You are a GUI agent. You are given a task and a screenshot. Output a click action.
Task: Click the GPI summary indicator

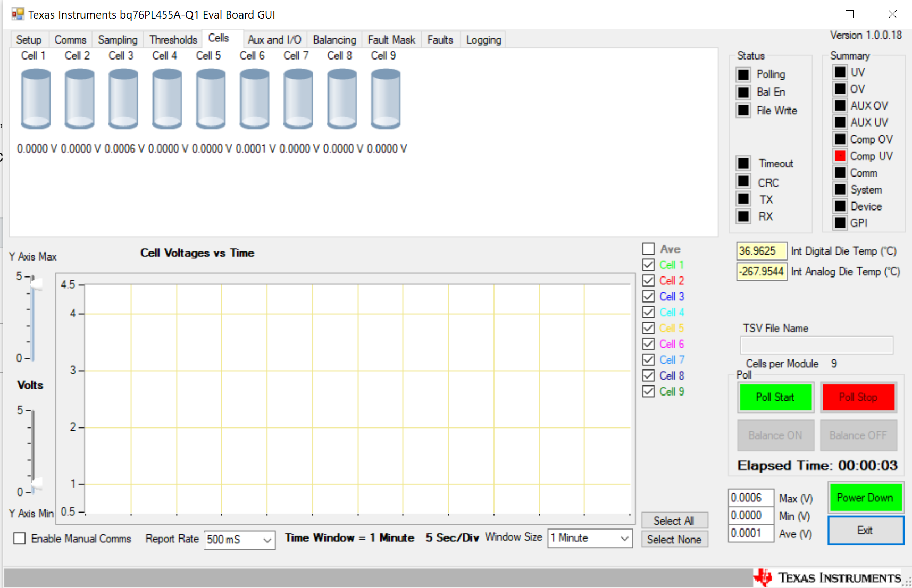(840, 223)
